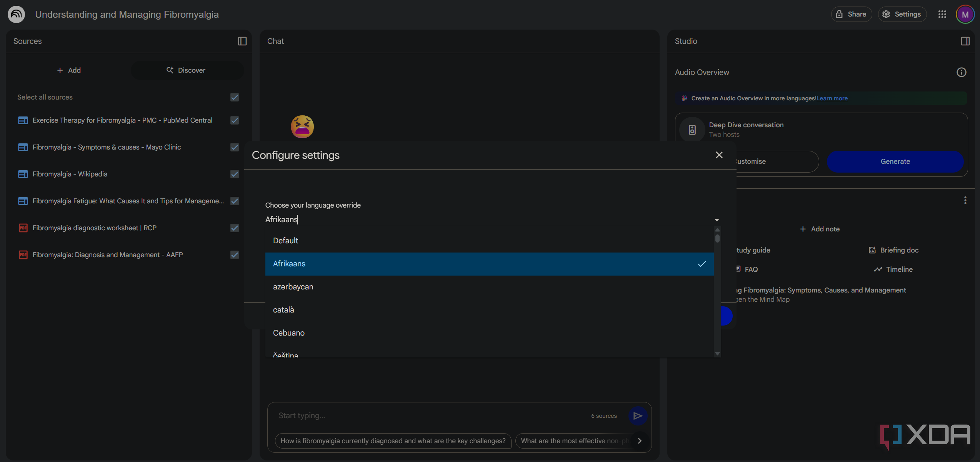Uncheck Fibromyalgia - Wikipedia source checkbox

235,174
